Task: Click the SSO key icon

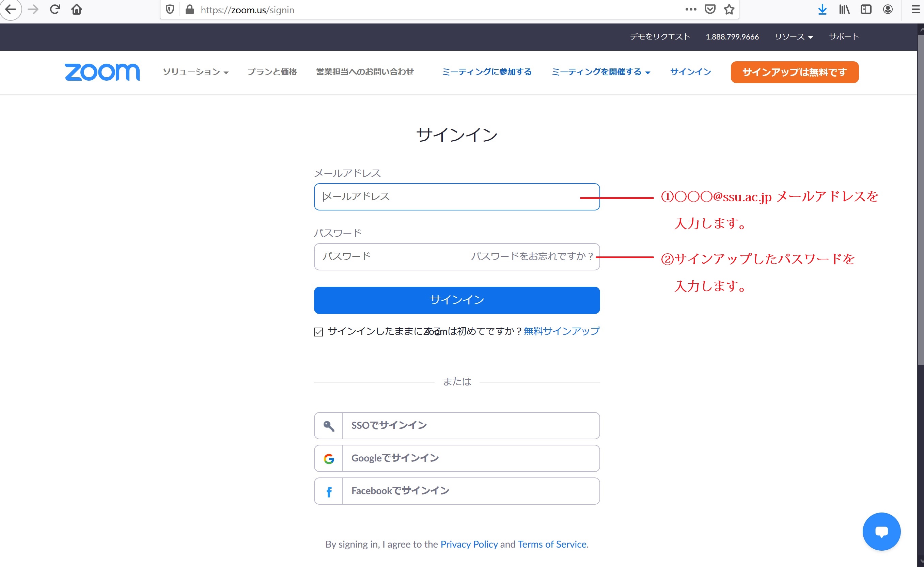Action: click(x=329, y=426)
